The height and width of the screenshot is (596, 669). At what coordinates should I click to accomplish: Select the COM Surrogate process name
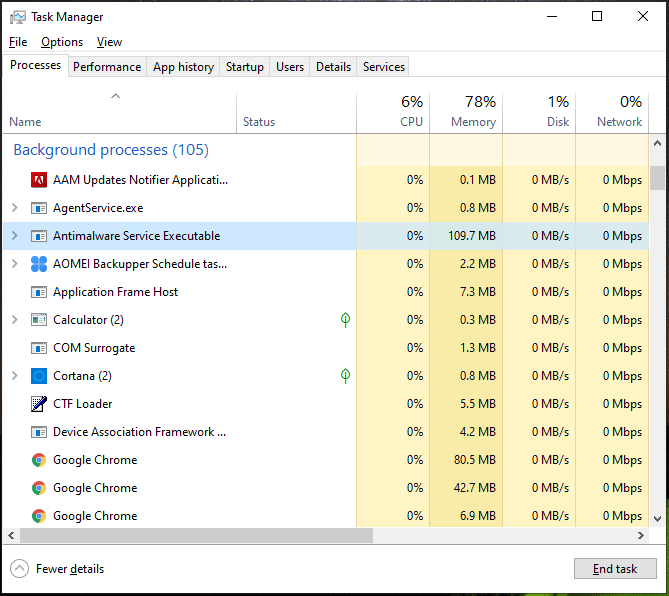click(x=94, y=348)
